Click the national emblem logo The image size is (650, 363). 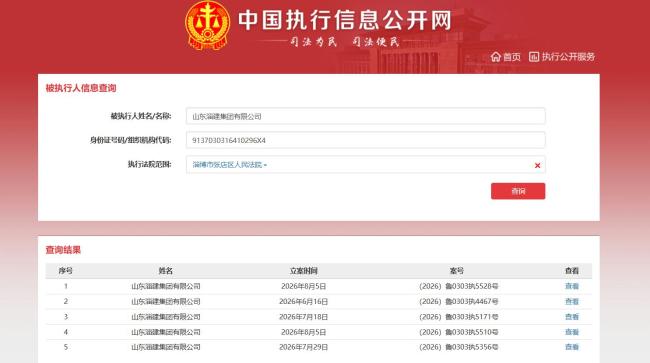click(x=208, y=25)
